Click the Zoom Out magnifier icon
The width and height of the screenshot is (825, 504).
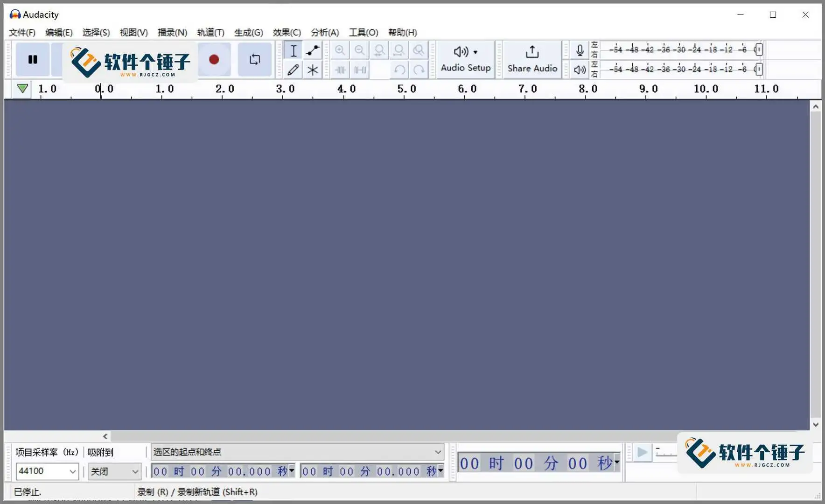(x=360, y=50)
